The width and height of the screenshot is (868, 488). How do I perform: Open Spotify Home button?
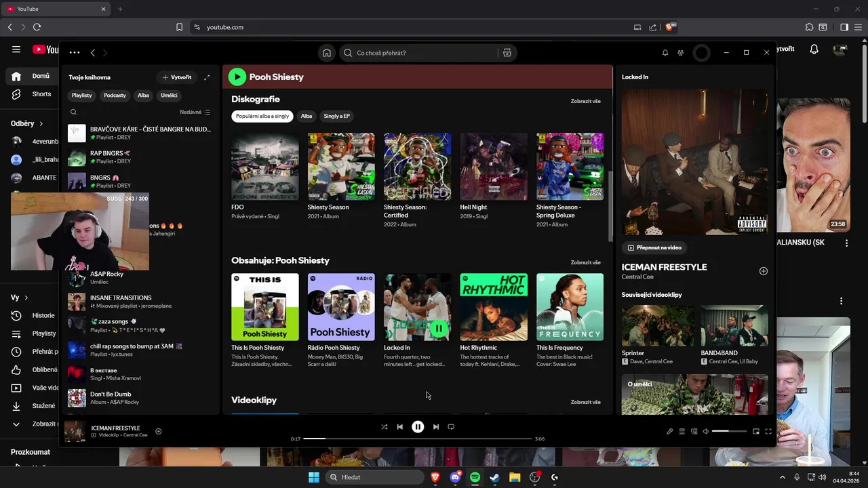[327, 53]
